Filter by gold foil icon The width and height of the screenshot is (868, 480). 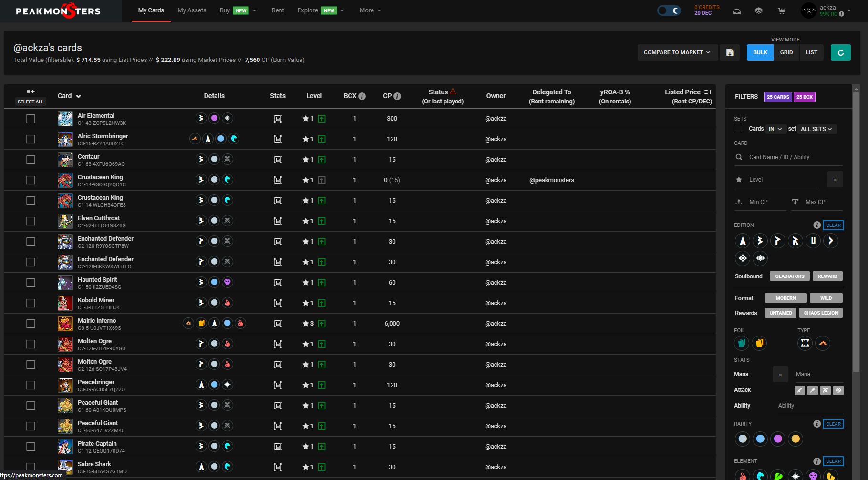tap(759, 343)
